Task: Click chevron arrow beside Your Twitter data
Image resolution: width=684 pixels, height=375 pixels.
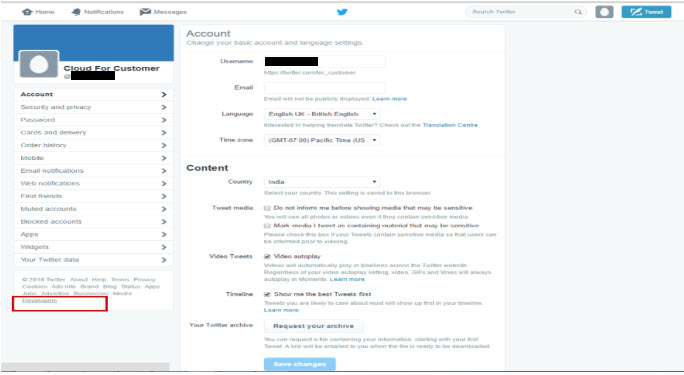Action: coord(164,260)
